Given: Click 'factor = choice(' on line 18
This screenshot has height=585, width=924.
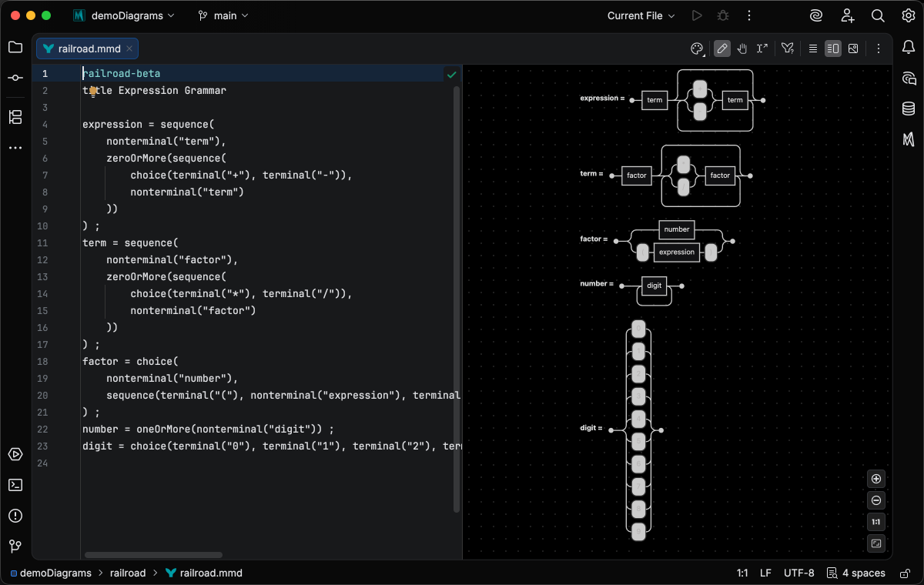Looking at the screenshot, I should tap(130, 361).
